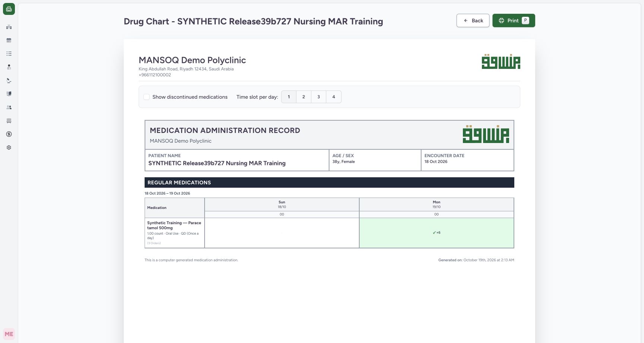
Task: Click the Mon 19/10 column header
Action: (x=436, y=204)
